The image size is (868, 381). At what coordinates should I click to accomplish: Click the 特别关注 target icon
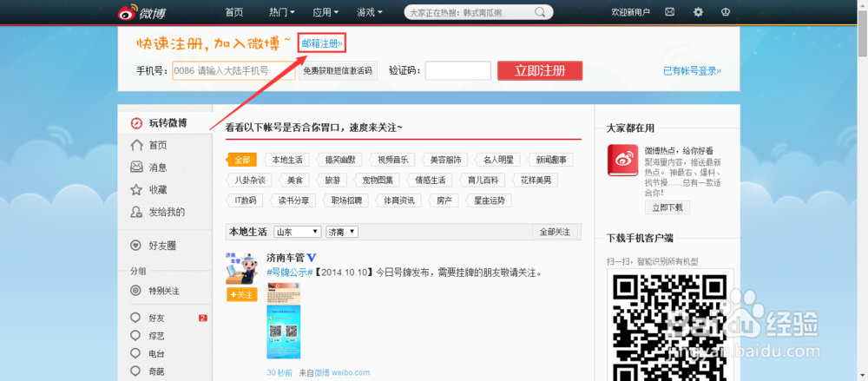(135, 290)
